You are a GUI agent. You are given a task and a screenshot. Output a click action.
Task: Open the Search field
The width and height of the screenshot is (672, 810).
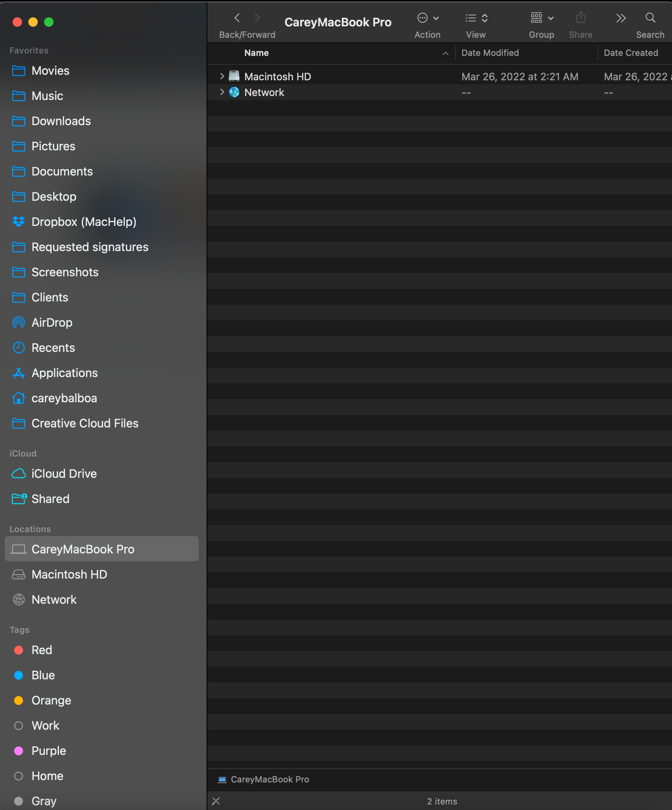(650, 18)
